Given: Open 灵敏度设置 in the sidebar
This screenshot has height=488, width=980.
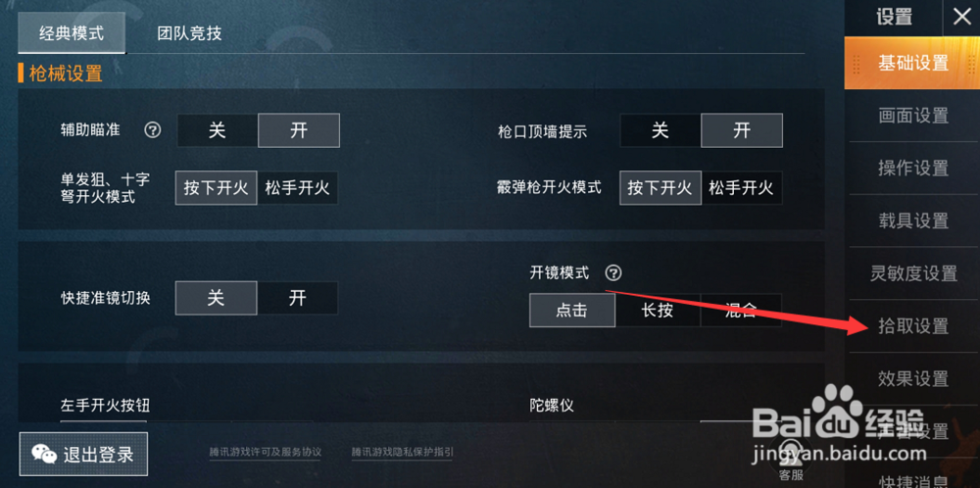Looking at the screenshot, I should coord(913,273).
